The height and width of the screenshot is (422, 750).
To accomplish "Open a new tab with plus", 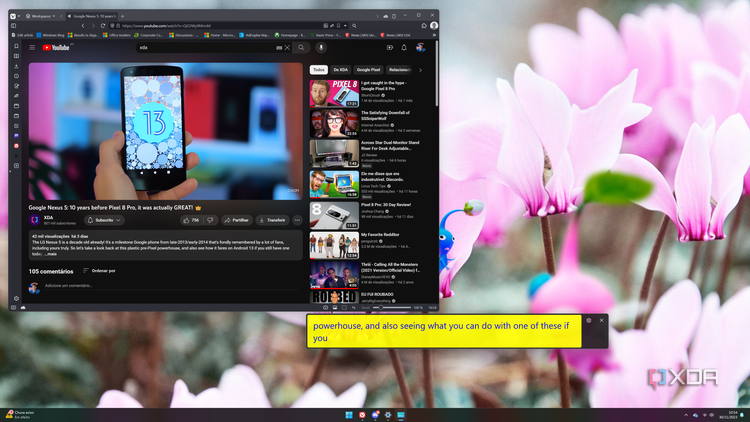I will (122, 16).
